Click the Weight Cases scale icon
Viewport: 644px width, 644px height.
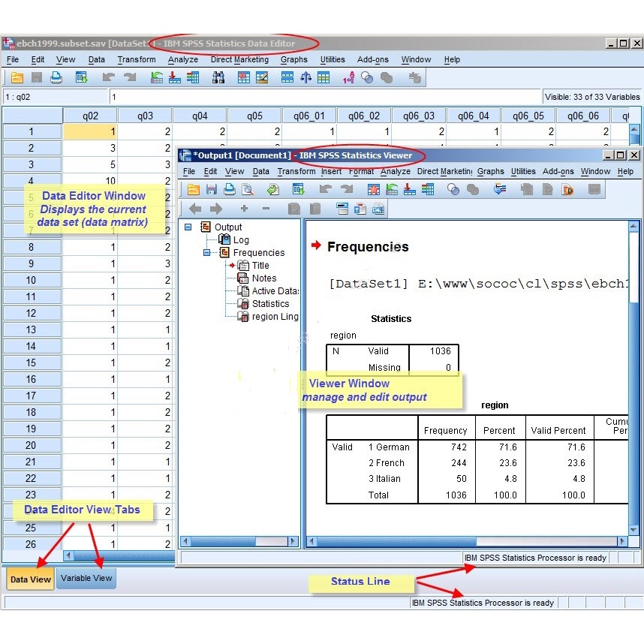tap(306, 77)
